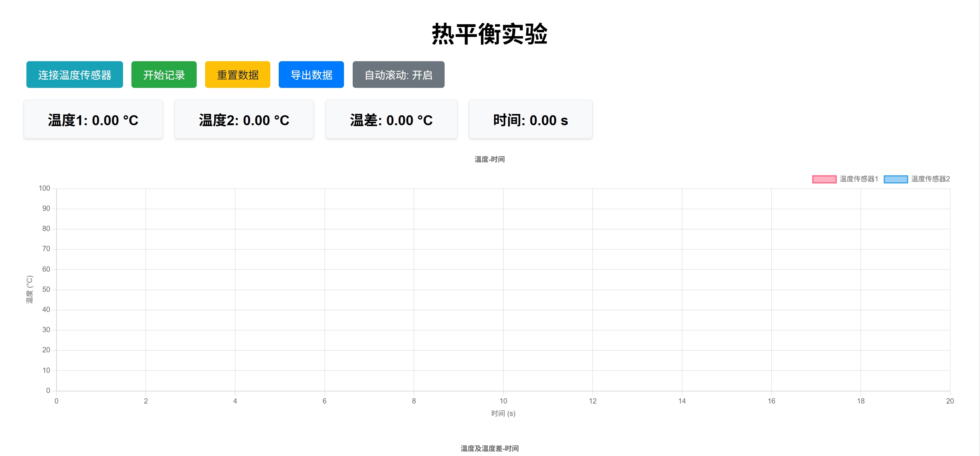Click the pink legend color swatch
980x456 pixels.
tap(824, 179)
